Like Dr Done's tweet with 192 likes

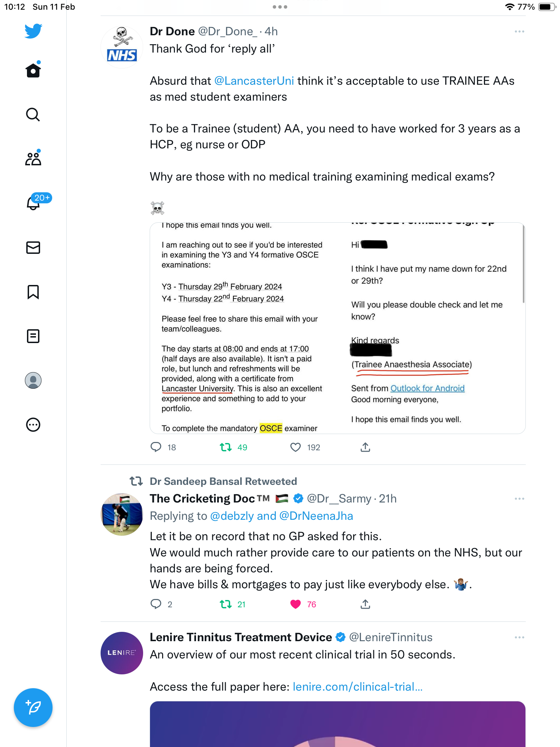(296, 447)
